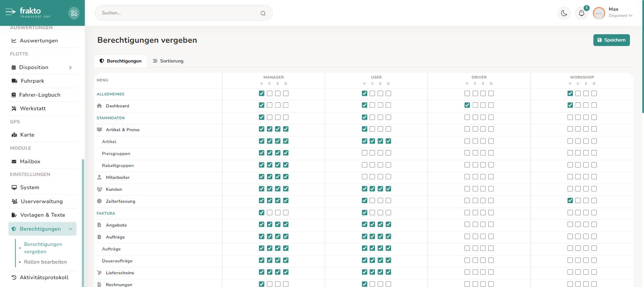Viewport: 644px width, 287px height.
Task: Click the user avatar picture
Action: [599, 13]
